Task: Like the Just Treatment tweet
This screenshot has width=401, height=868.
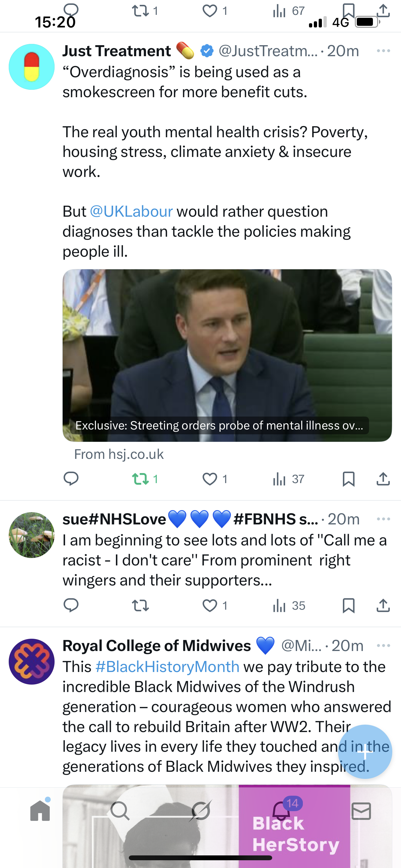Action: pyautogui.click(x=210, y=479)
